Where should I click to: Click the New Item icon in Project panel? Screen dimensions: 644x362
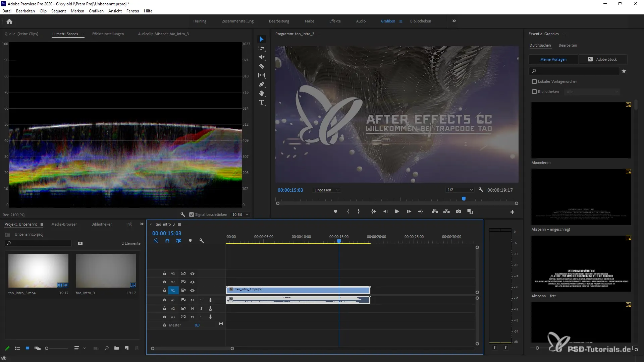point(127,348)
